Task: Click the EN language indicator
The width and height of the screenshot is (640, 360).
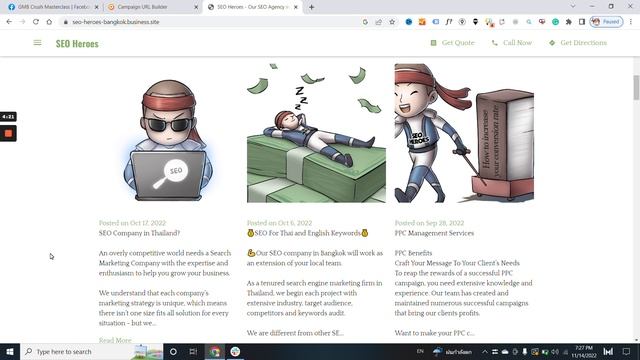Action: (x=420, y=351)
